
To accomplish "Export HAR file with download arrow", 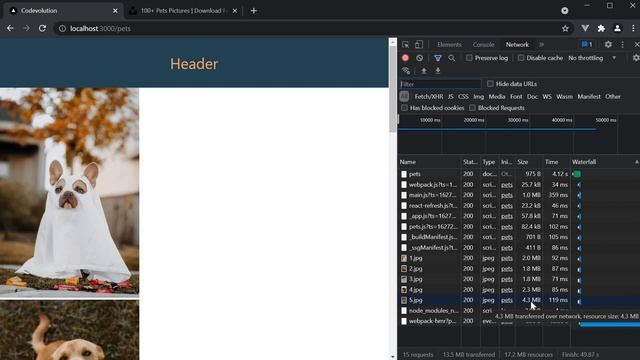I will point(438,71).
